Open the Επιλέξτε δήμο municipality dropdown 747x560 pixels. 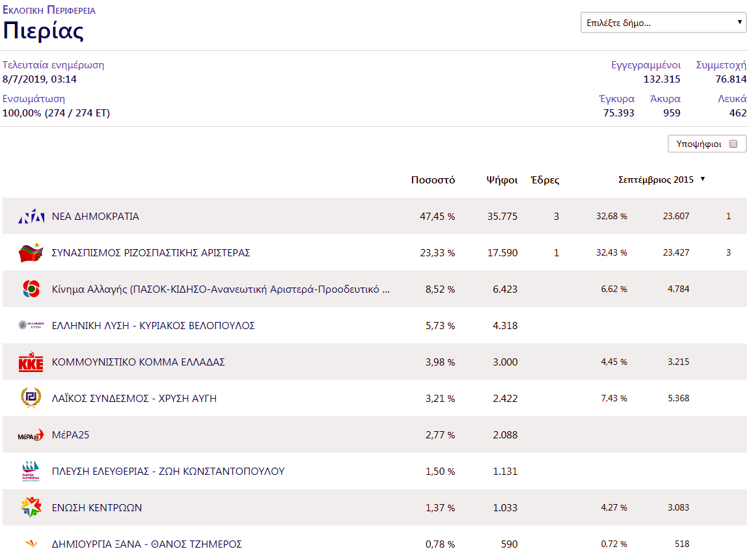point(663,23)
